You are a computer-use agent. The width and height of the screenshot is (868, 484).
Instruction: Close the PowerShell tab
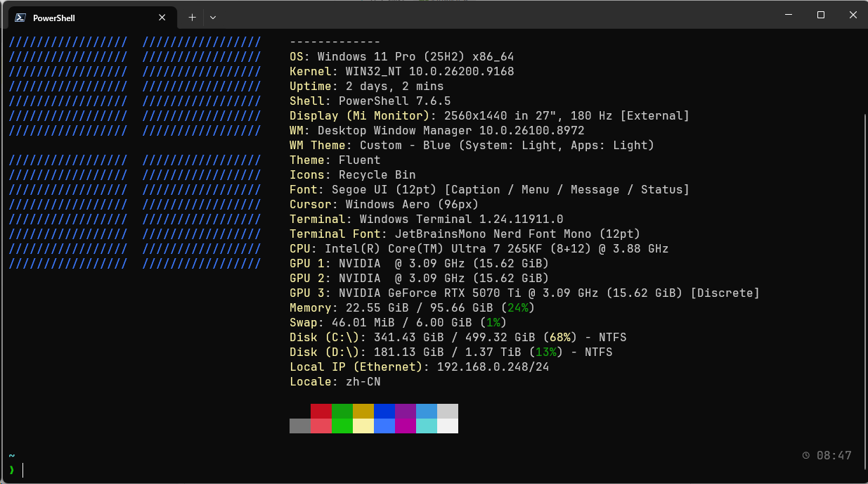(x=162, y=18)
